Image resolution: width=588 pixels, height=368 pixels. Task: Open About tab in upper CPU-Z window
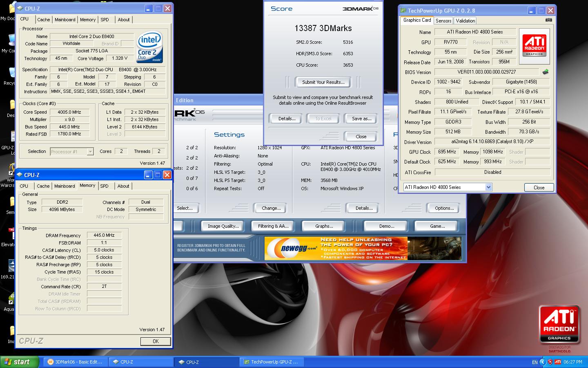124,20
